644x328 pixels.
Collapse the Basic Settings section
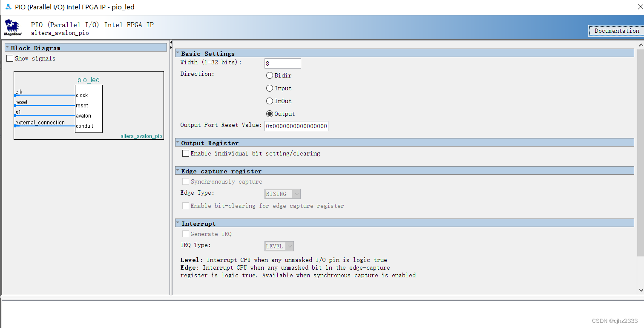pos(178,53)
